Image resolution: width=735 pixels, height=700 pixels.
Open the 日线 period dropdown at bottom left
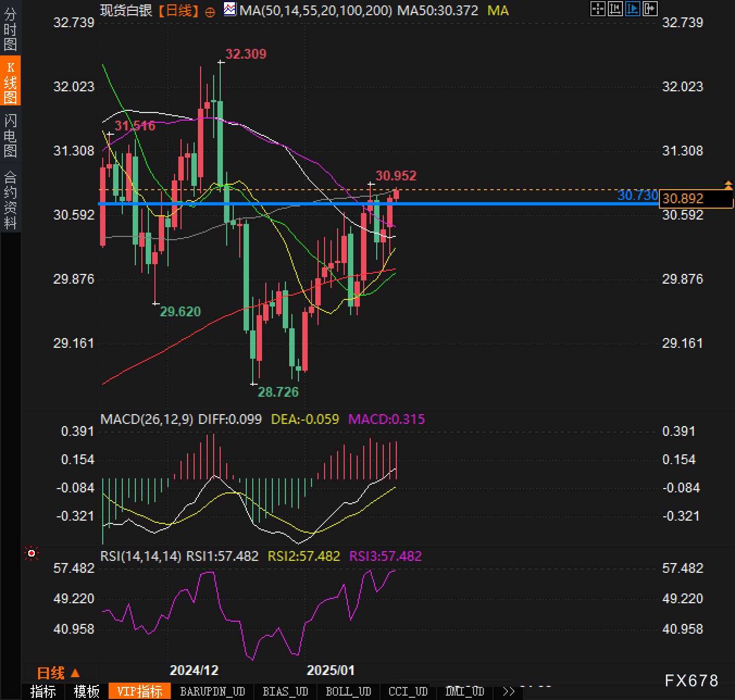tap(58, 673)
